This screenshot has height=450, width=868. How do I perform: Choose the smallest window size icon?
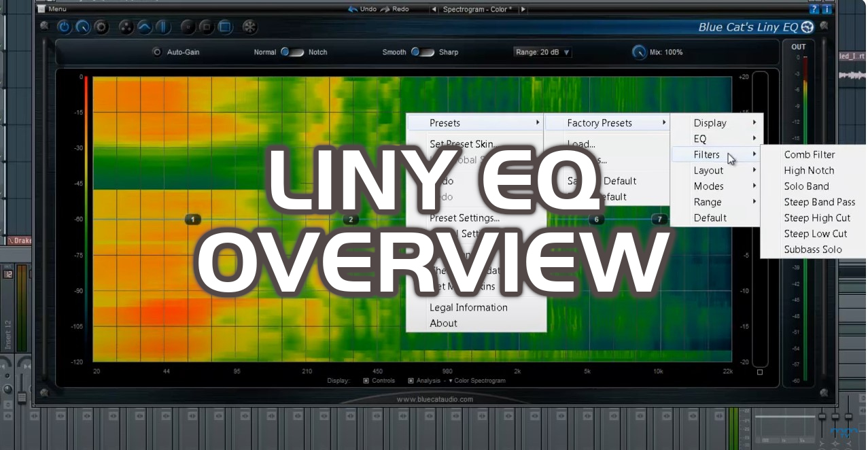[188, 27]
